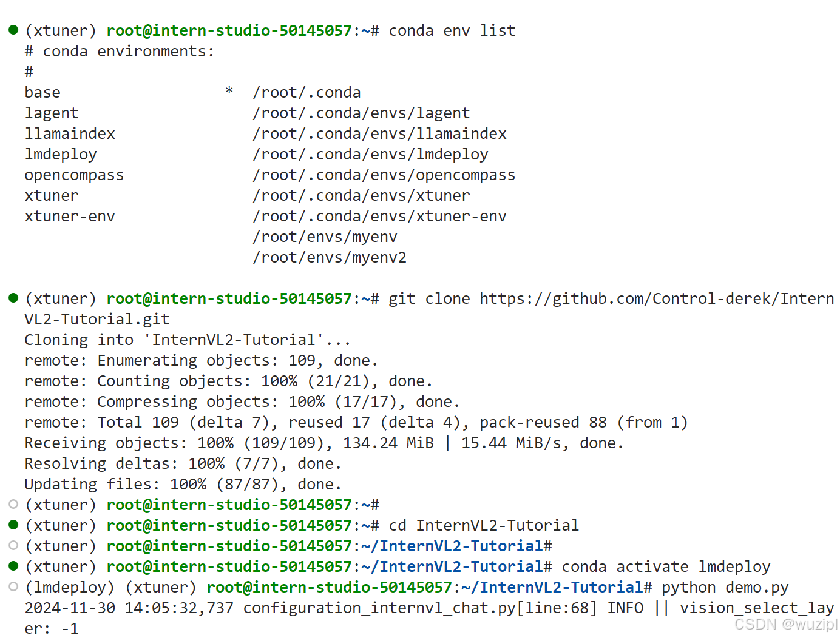Open the github.com/Control-derek URL in the clone command
Viewport: 840px width, 638px height.
tap(657, 298)
